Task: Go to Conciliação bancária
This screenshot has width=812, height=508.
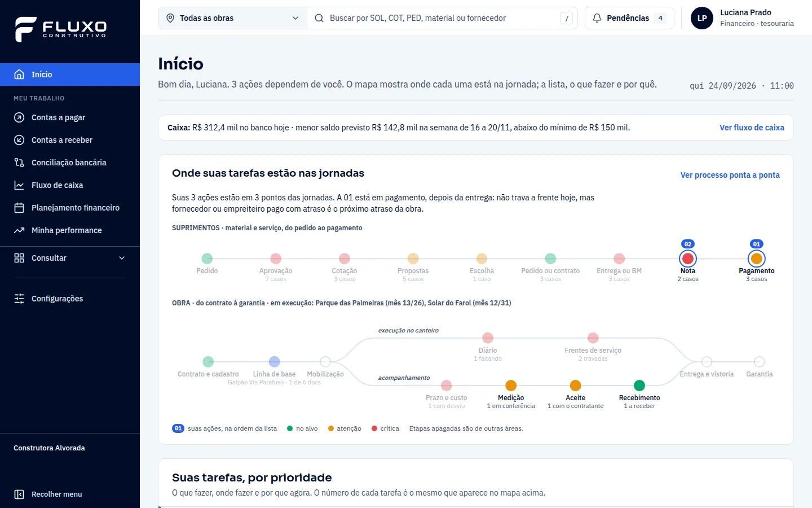Action: pyautogui.click(x=70, y=163)
